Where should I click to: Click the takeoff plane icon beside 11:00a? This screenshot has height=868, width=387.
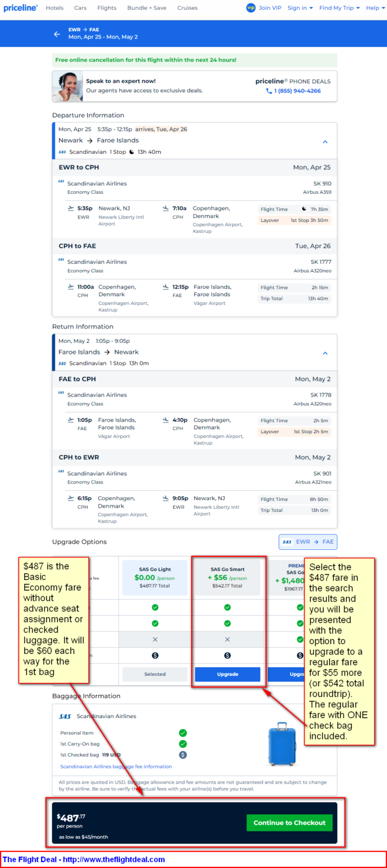tap(70, 287)
